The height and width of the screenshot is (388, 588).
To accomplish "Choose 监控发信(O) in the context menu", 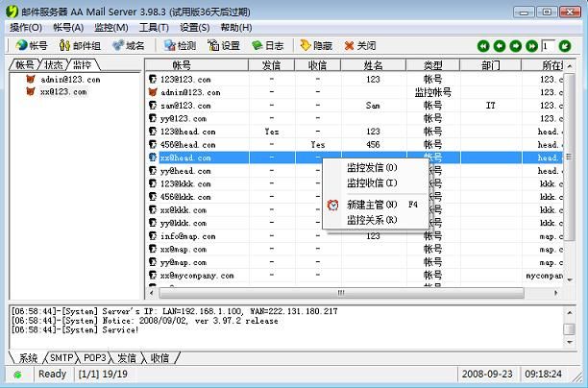I will pos(371,167).
